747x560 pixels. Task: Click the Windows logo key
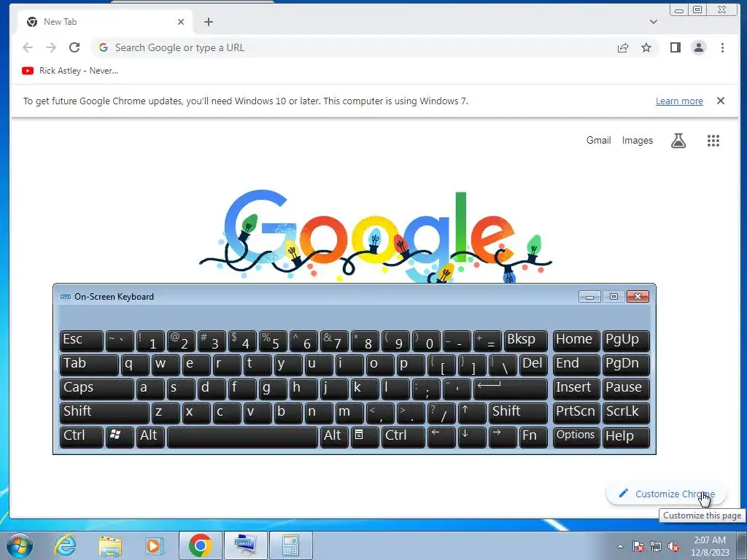pos(120,437)
